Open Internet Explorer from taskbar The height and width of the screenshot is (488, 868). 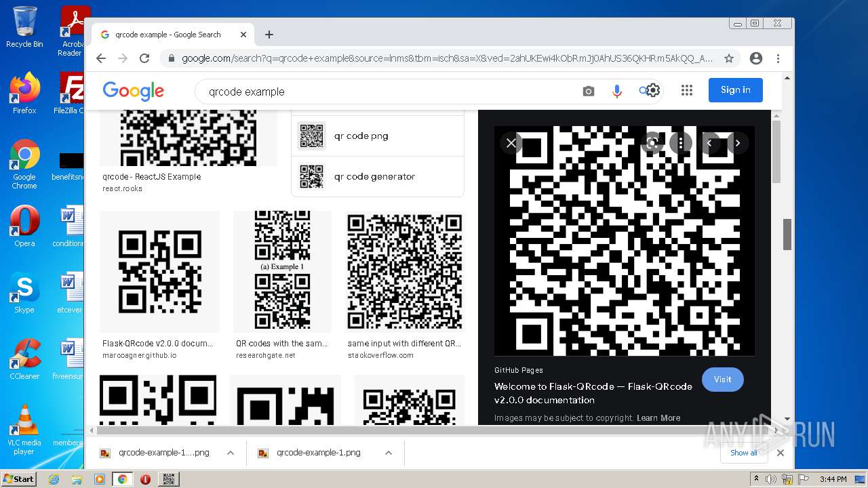coord(54,479)
